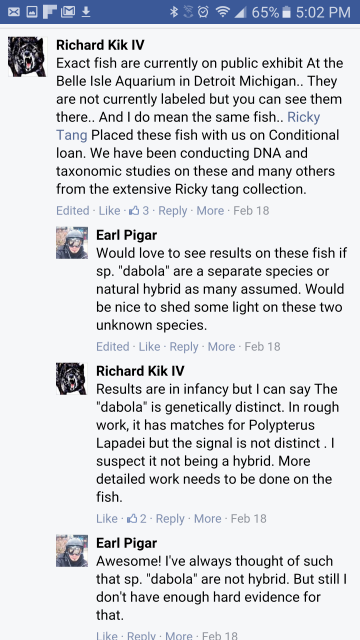Tap the battery icon at 65%
The height and width of the screenshot is (640, 360).
click(286, 12)
